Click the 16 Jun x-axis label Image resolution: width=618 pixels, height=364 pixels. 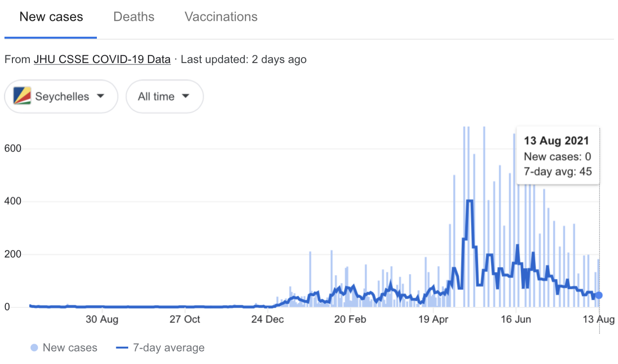pos(517,319)
